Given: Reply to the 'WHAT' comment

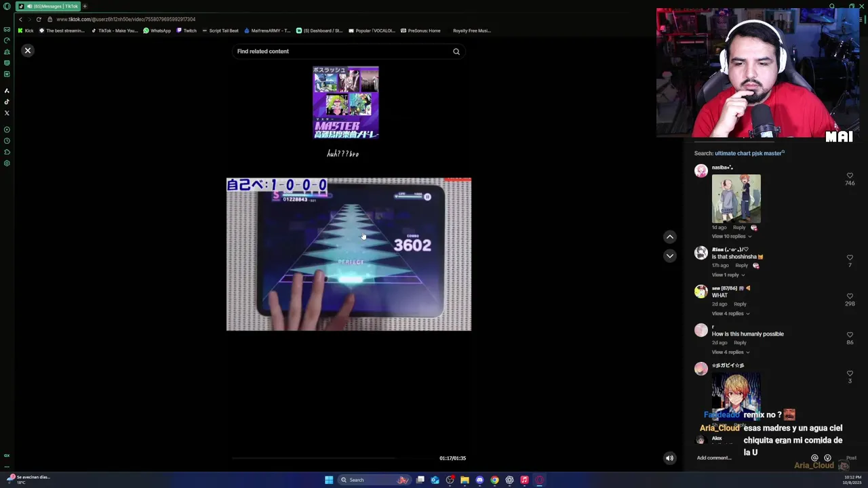Looking at the screenshot, I should pyautogui.click(x=740, y=304).
